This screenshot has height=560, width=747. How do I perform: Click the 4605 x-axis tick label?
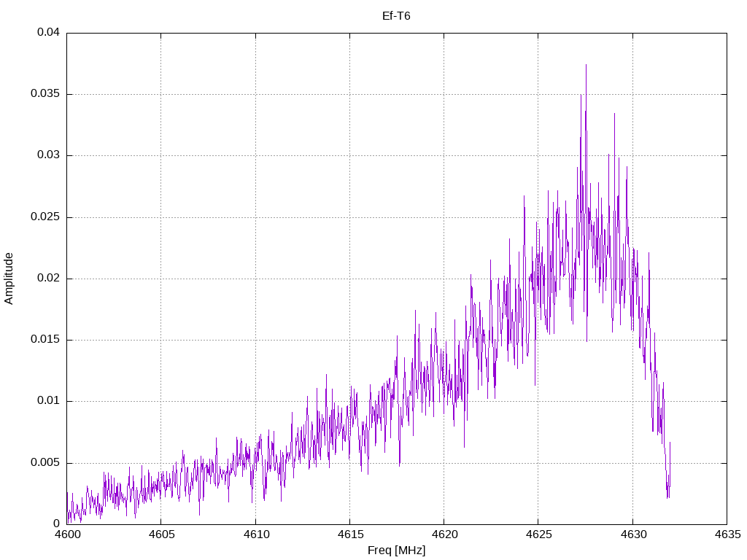(x=161, y=534)
